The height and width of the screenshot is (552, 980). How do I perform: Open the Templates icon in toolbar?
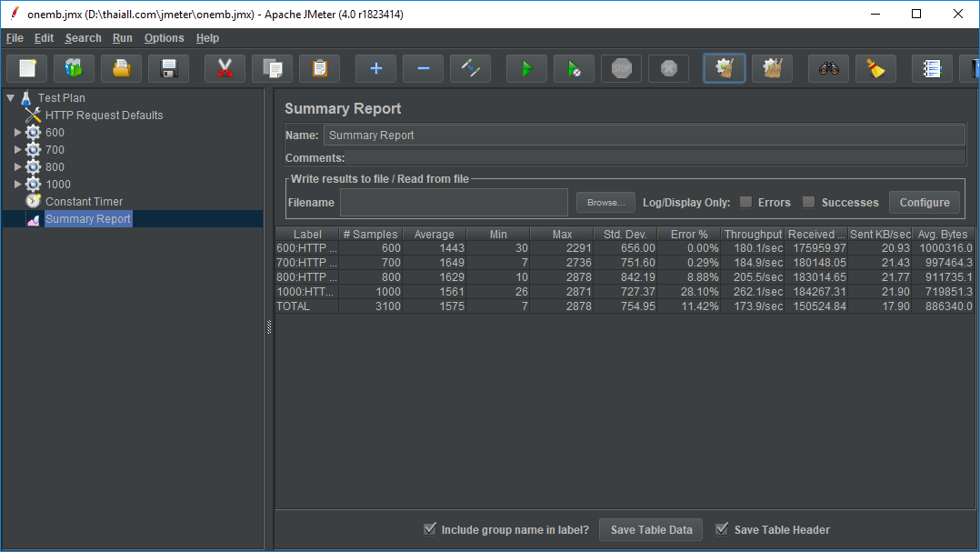tap(74, 68)
